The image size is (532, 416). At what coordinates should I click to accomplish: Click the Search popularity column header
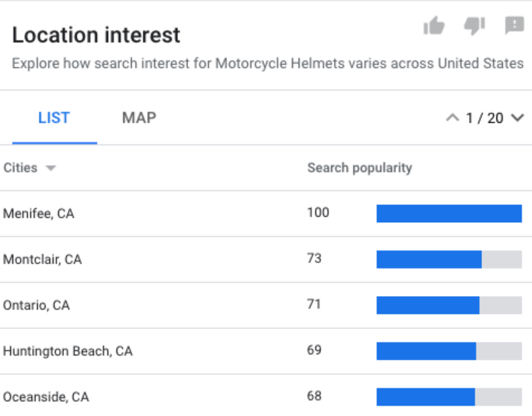click(x=359, y=168)
